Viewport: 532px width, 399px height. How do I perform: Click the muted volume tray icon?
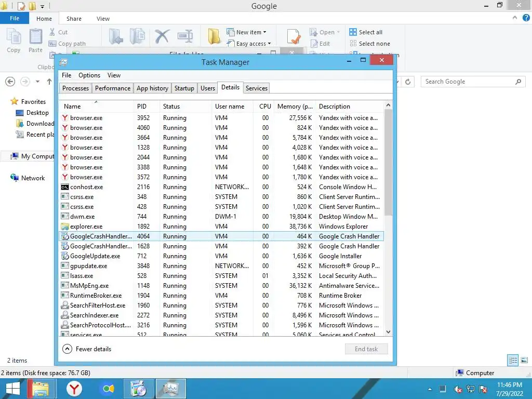[x=457, y=389]
